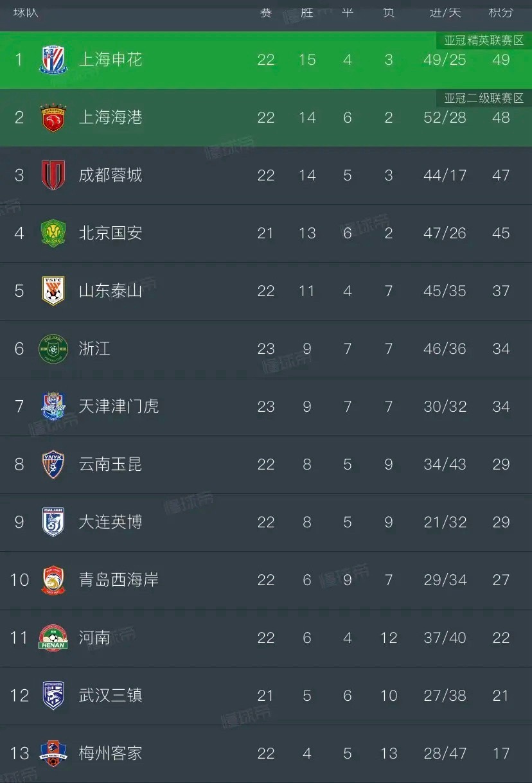Tap the Meizhou Hakka (梅州客家) club logo
Screen dimensions: 532x783
(x=53, y=753)
